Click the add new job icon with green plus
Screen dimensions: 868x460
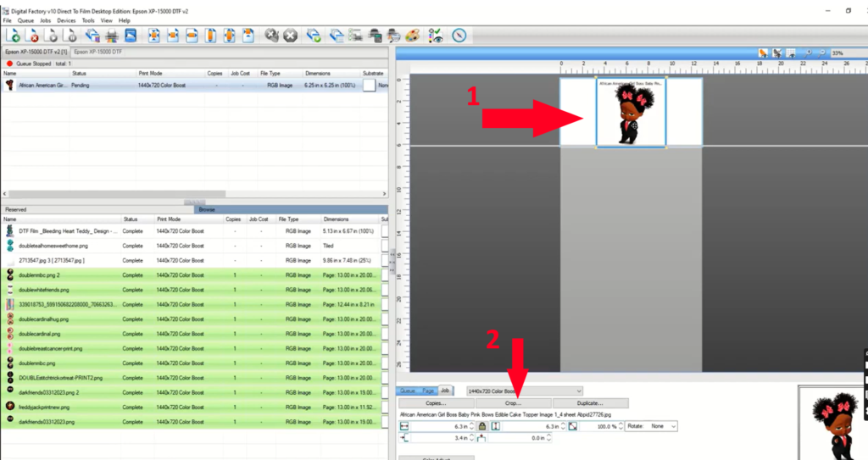click(x=14, y=36)
